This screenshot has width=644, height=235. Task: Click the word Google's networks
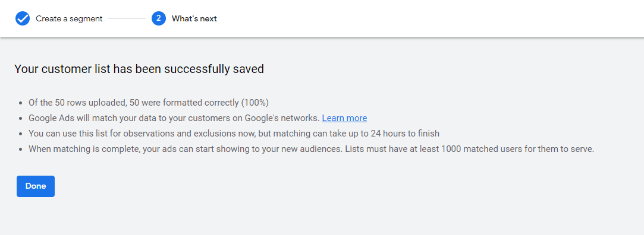point(282,118)
